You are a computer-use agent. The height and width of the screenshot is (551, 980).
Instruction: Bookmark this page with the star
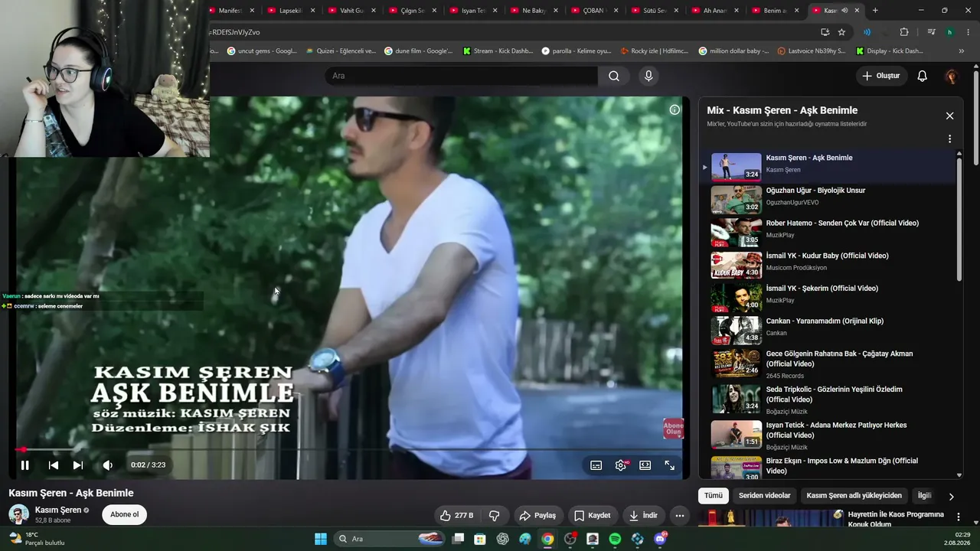tap(842, 32)
